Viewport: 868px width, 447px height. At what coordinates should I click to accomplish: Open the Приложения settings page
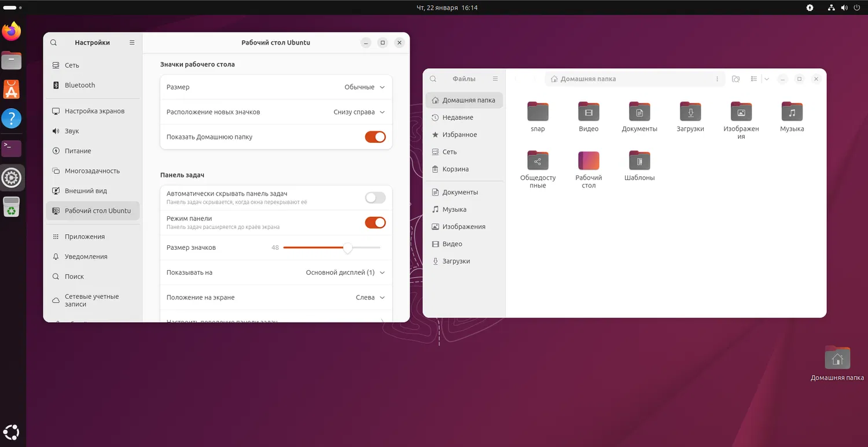coord(93,237)
